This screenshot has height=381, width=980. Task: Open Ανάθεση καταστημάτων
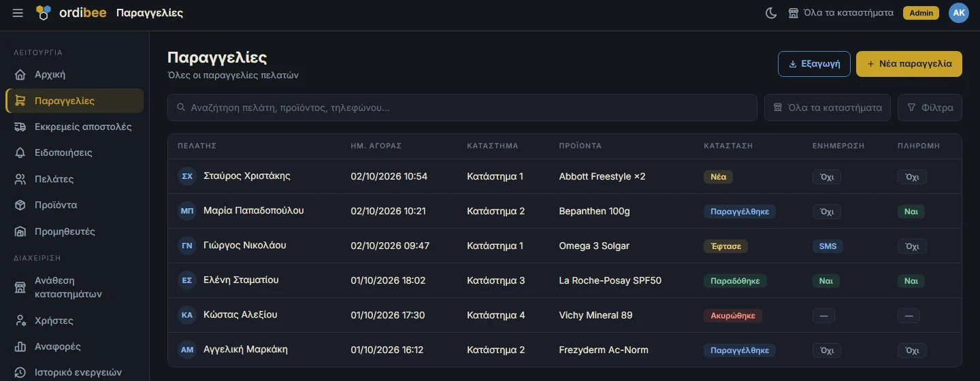coord(75,288)
